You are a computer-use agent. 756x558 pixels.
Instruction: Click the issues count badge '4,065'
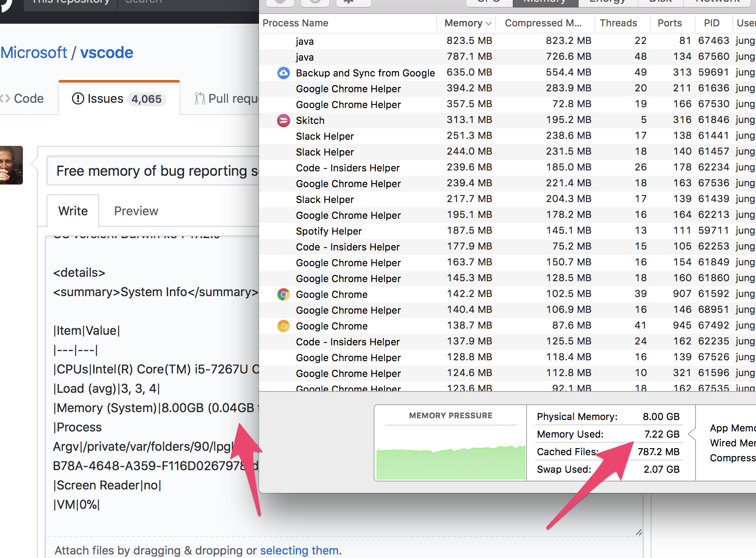point(147,99)
